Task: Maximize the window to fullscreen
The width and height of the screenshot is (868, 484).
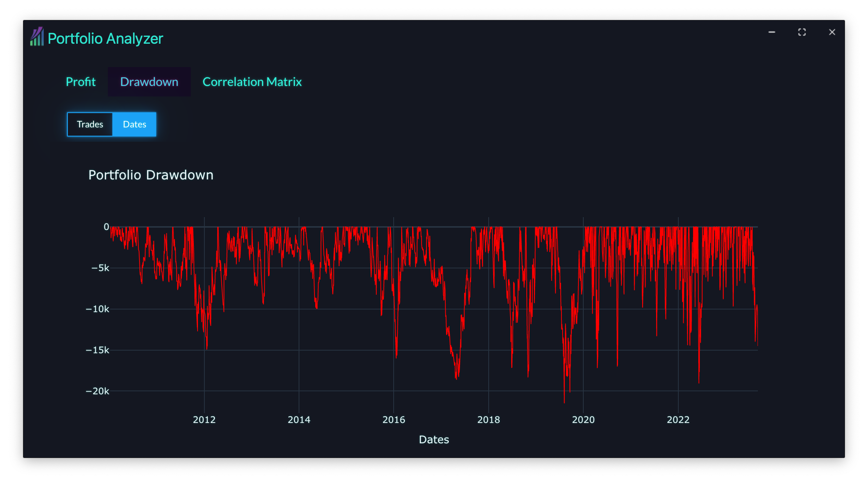Action: (802, 32)
